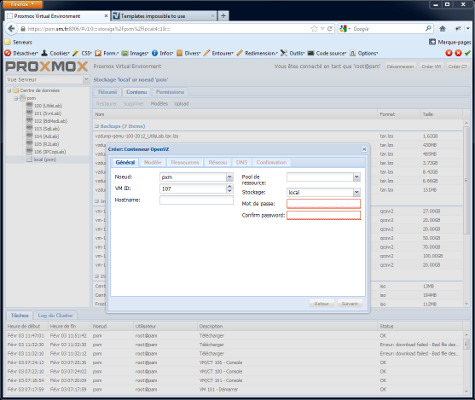Close the Créer Conteneur OpenVZ dialog
Screen dimensions: 475x400
tap(364, 149)
